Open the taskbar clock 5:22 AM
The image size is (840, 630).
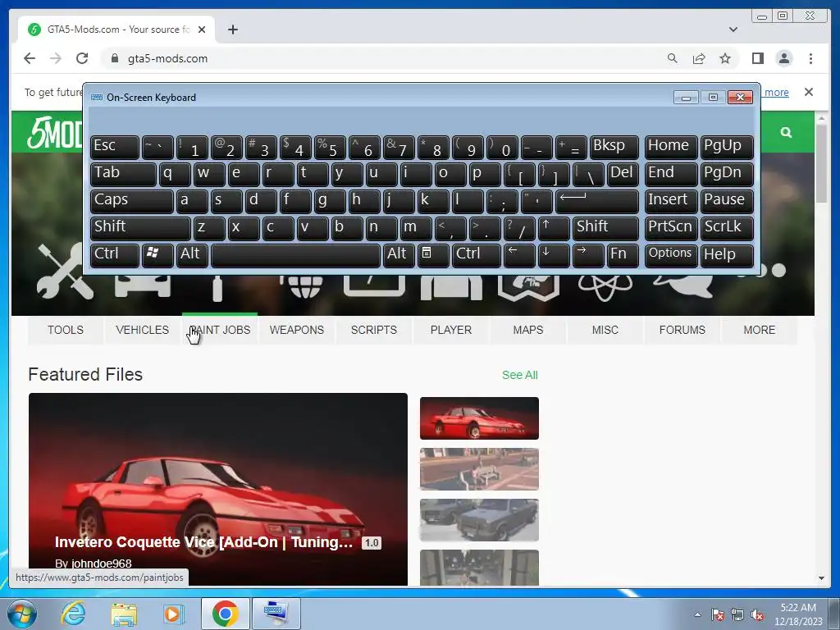tap(798, 614)
